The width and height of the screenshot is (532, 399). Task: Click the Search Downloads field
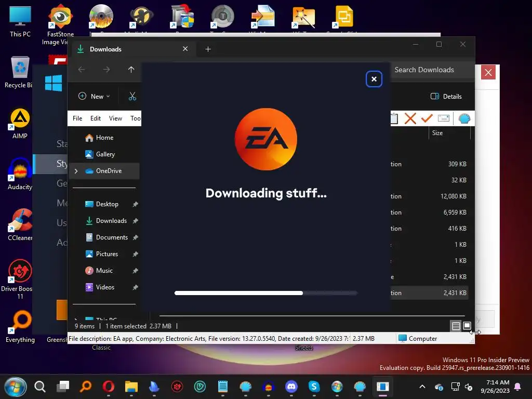tap(432, 70)
